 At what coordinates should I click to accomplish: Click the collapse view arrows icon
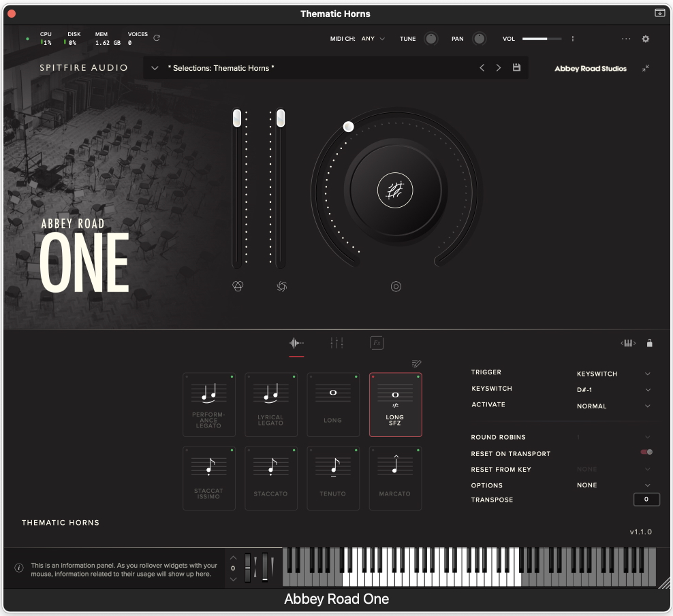click(x=646, y=68)
